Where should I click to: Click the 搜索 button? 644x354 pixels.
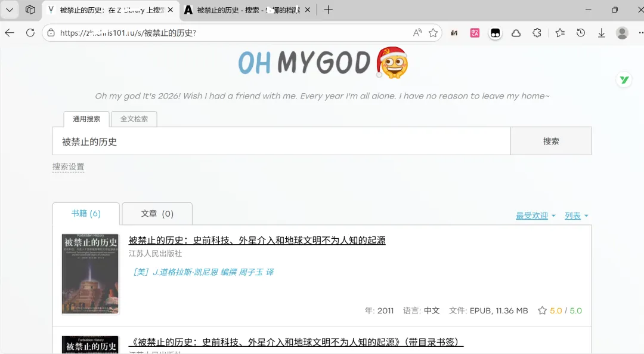pos(551,141)
